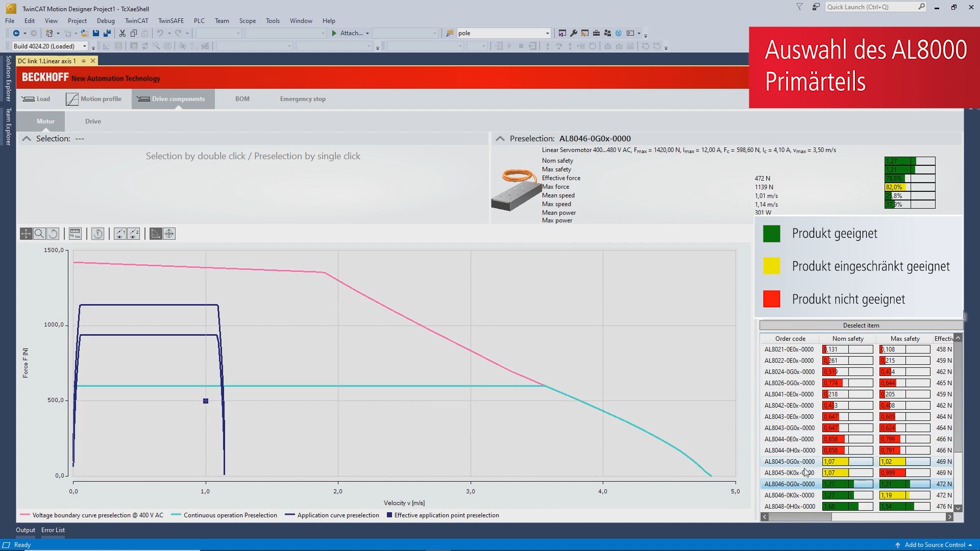Viewport: 980px width, 551px height.
Task: Select motor AL8048-0H0x-0000 in list
Action: (x=790, y=507)
